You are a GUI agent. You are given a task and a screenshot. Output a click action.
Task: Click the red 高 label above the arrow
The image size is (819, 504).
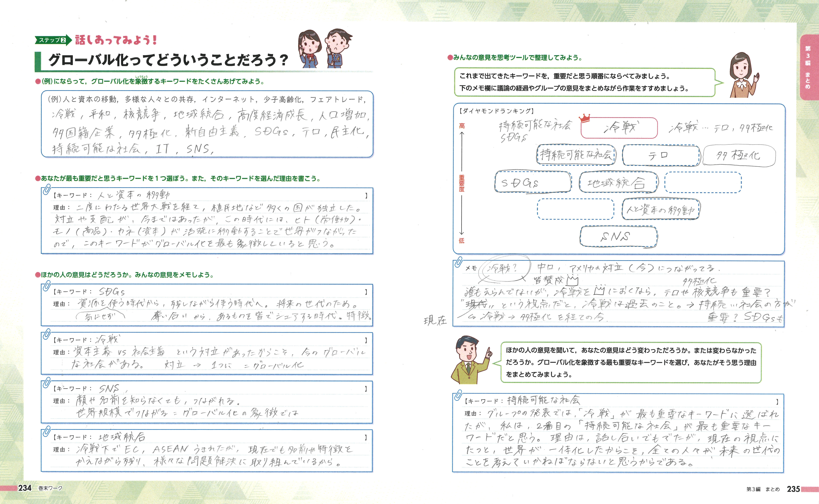(x=462, y=126)
